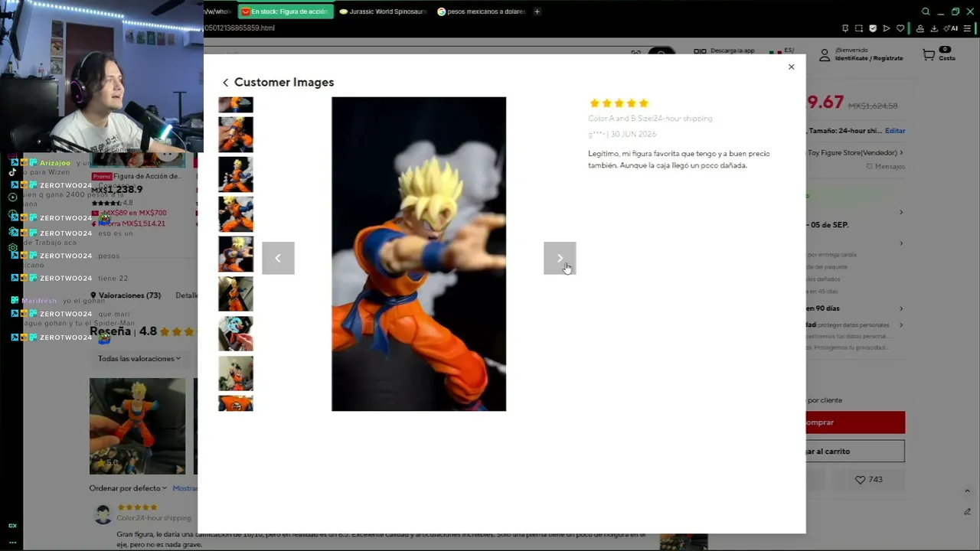Go back using arrow beside Customer Images
This screenshot has width=980, height=551.
coord(225,83)
